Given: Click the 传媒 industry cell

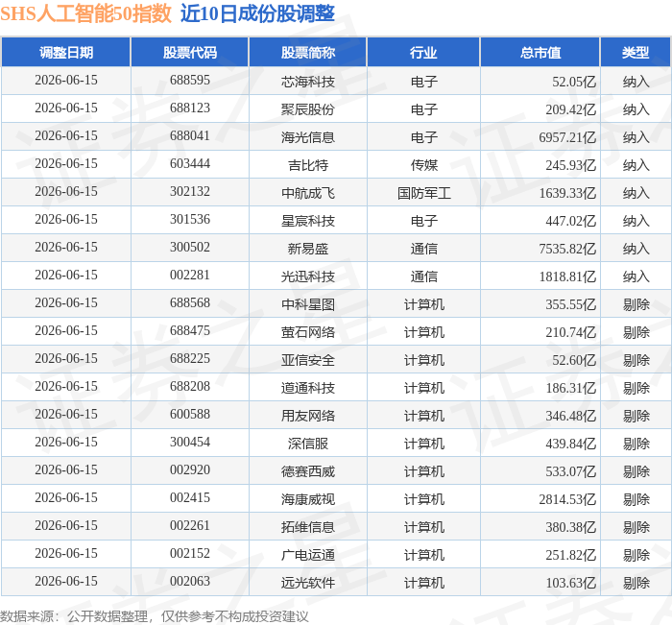Looking at the screenshot, I should 424,165.
